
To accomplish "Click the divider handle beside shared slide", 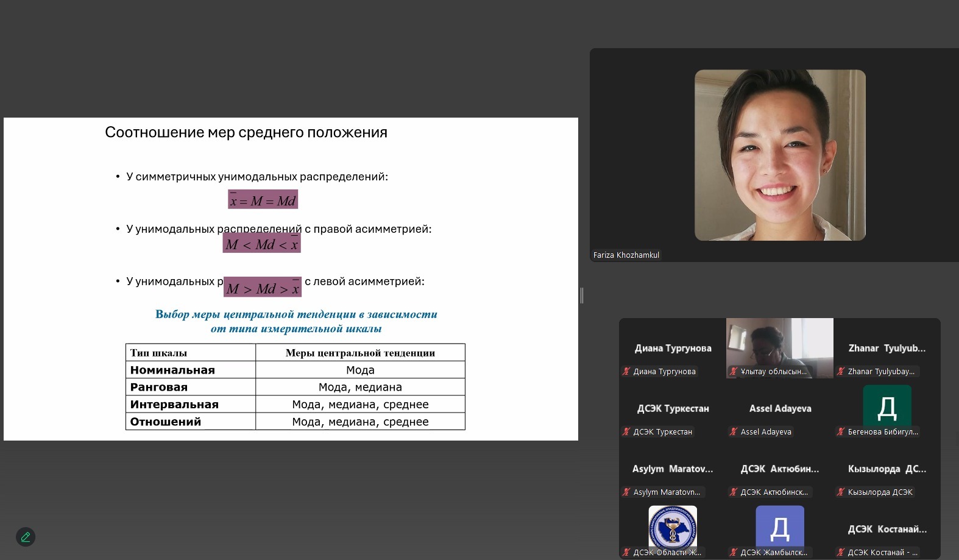I will (x=582, y=296).
